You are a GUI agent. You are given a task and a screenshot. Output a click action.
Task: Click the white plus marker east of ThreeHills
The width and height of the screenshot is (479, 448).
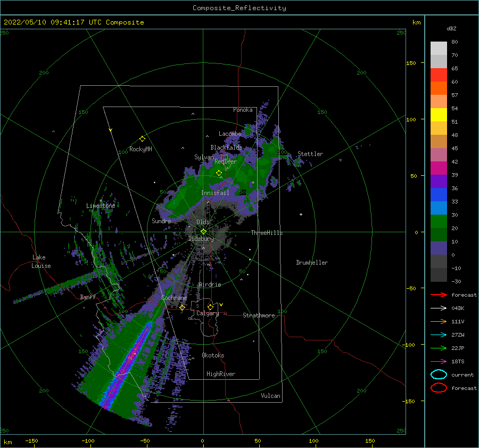coord(301,214)
